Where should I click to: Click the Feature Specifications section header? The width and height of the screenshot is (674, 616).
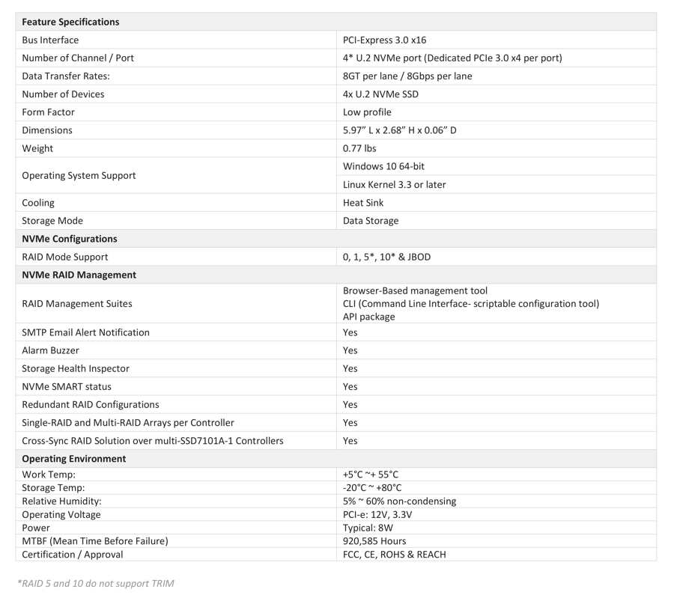pos(70,22)
